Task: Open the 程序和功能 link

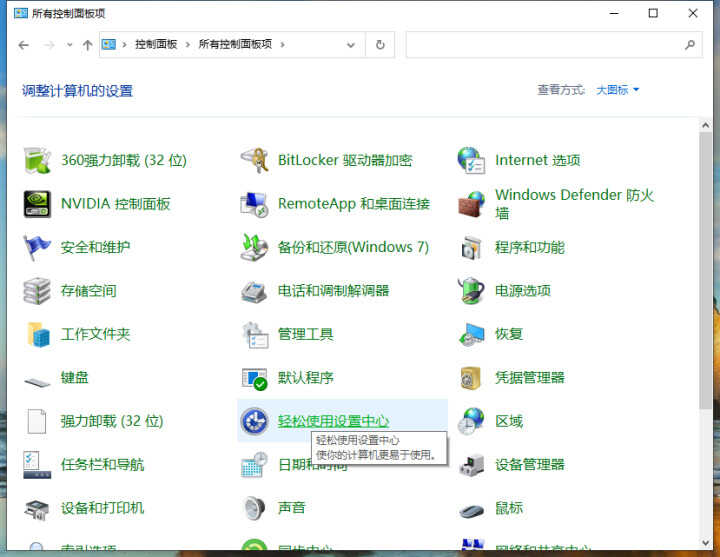Action: pyautogui.click(x=529, y=247)
